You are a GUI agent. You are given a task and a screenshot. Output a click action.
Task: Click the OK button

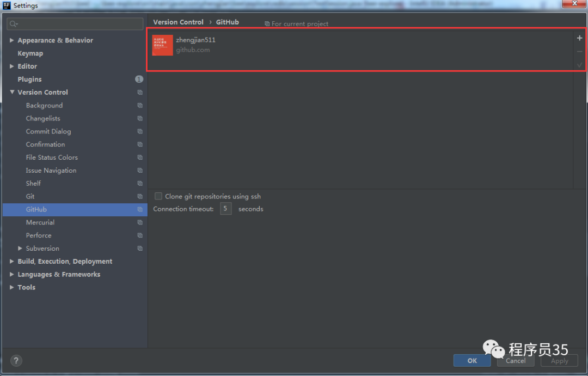[471, 361]
